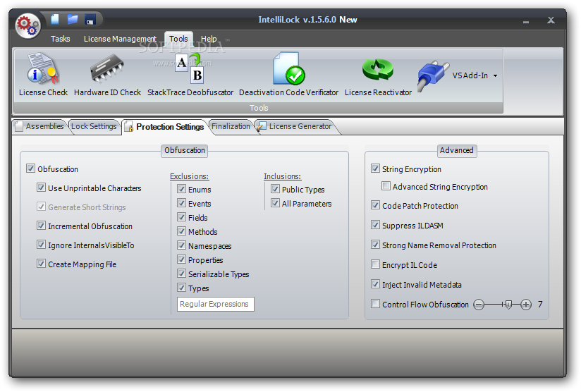581x392 pixels.
Task: Toggle Strong Name Removal Protection
Action: (375, 245)
